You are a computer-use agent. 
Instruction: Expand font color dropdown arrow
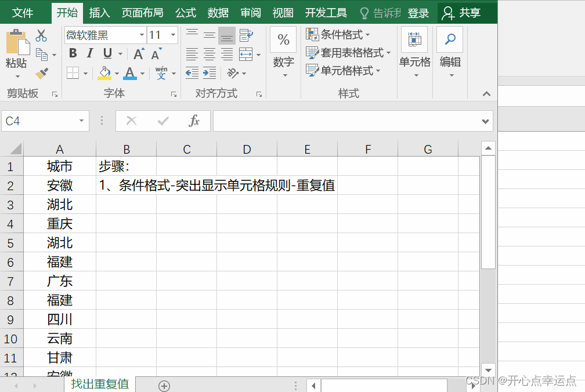(142, 74)
